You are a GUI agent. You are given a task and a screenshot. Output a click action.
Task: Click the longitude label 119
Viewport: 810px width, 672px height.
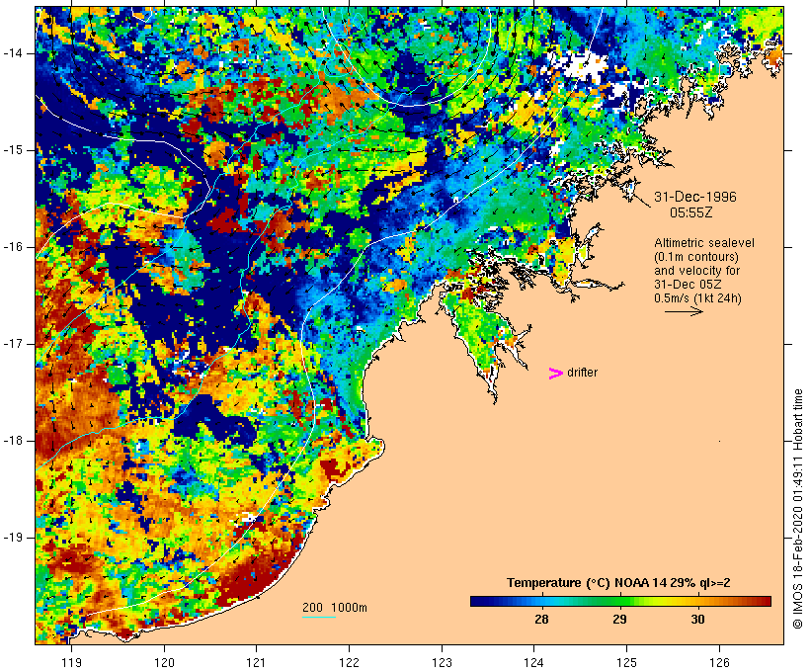point(71,662)
